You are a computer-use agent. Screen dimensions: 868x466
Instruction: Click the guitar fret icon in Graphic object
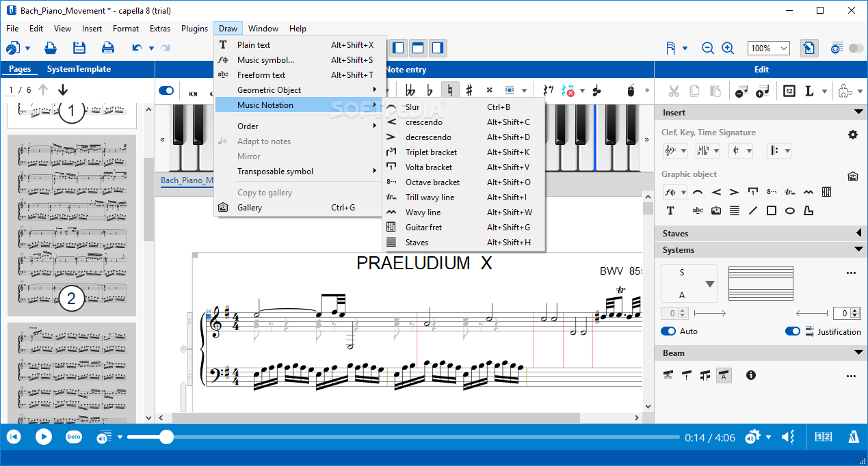pos(826,192)
